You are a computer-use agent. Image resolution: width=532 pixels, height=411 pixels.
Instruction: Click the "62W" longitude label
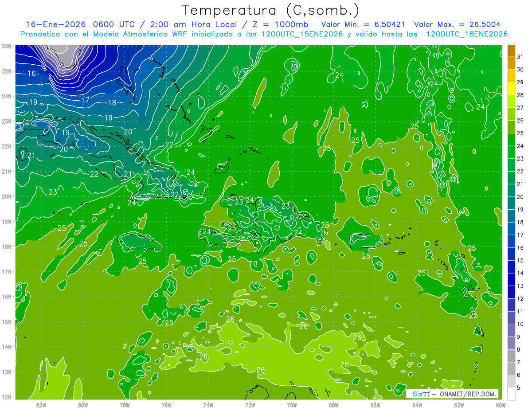[459, 405]
